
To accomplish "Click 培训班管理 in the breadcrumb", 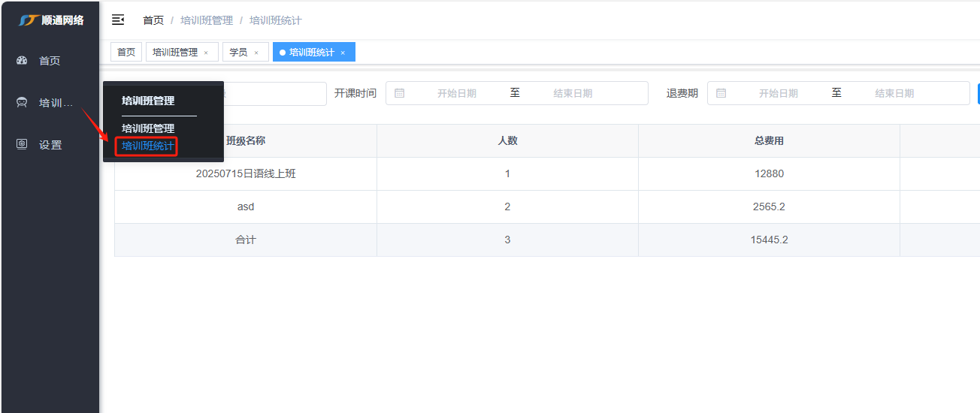I will click(x=207, y=20).
